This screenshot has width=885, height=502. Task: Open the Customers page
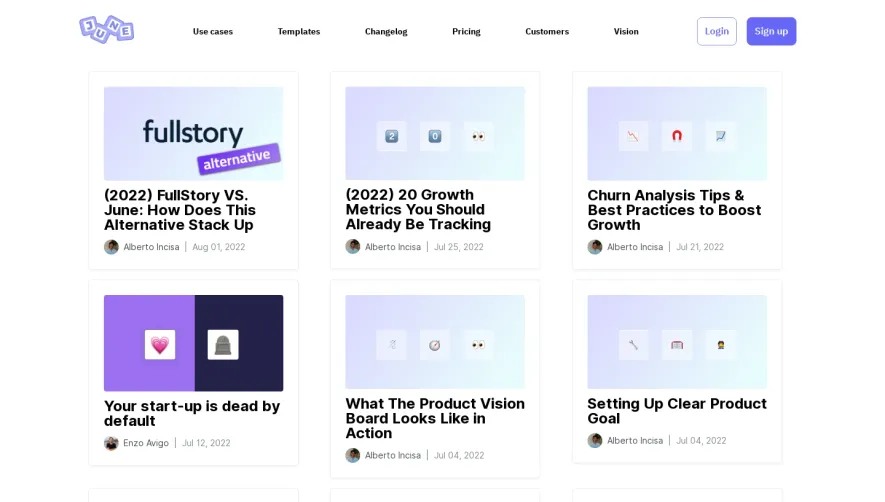click(x=547, y=32)
